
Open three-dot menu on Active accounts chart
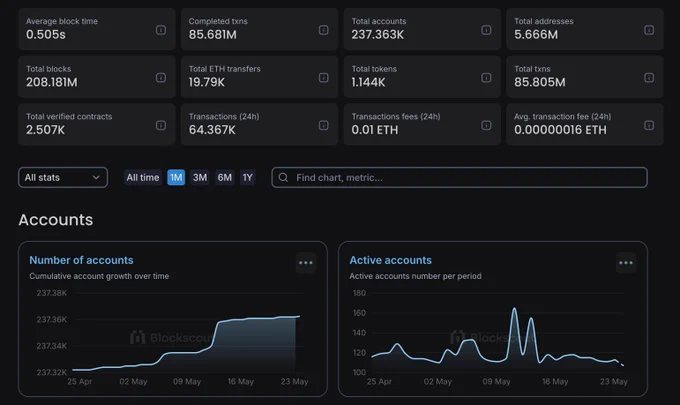click(626, 263)
